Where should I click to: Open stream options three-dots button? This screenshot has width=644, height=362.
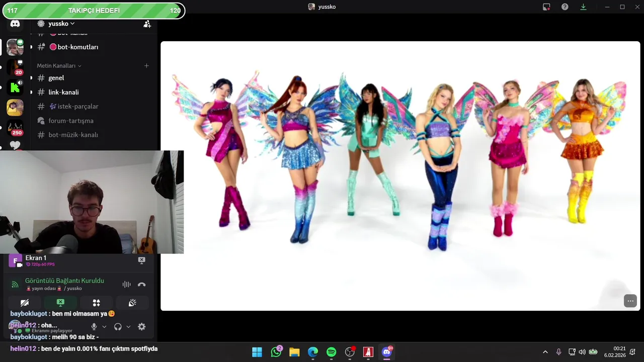[x=630, y=301]
